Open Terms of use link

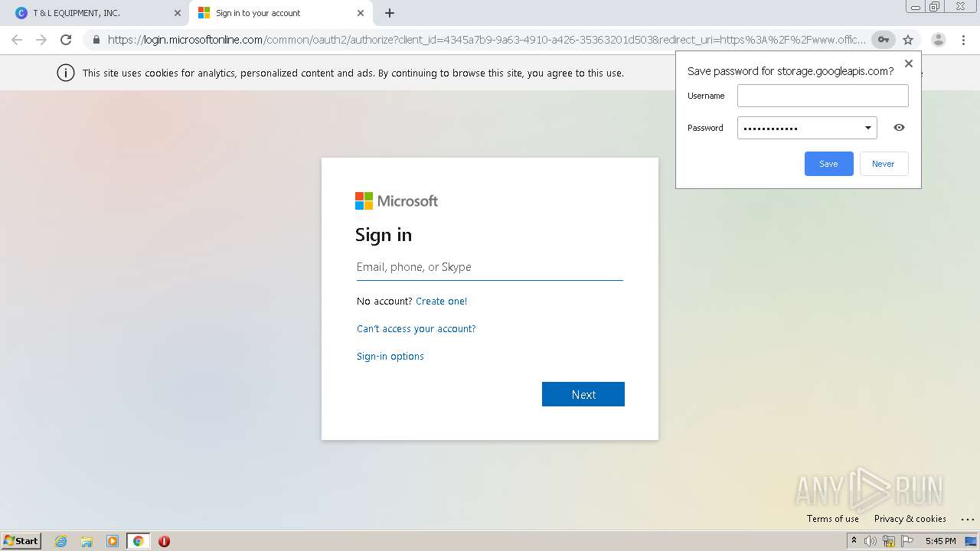point(832,519)
